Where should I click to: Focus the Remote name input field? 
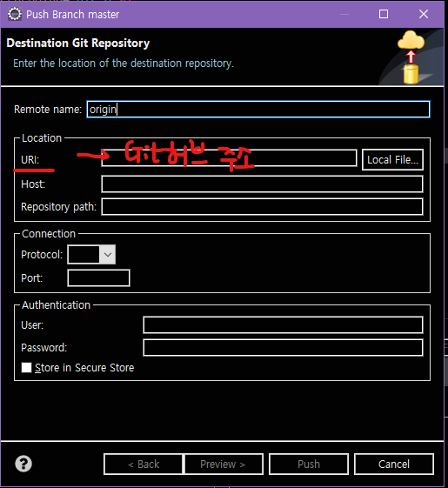258,110
